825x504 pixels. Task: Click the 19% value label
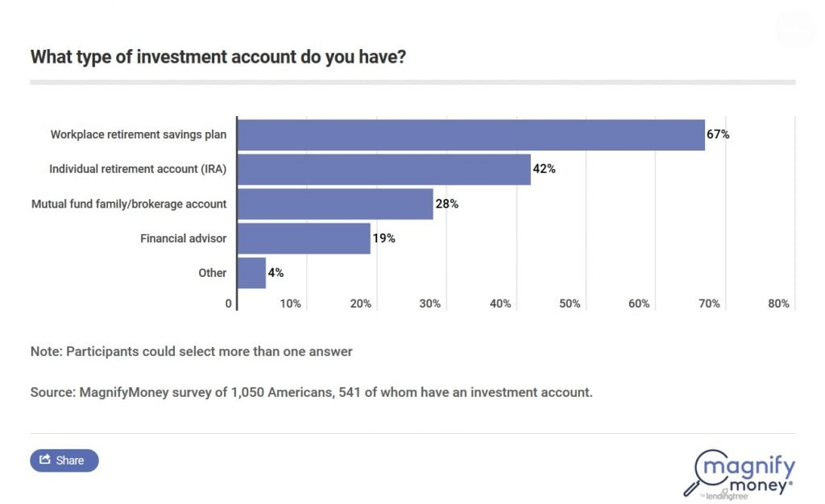(x=383, y=238)
